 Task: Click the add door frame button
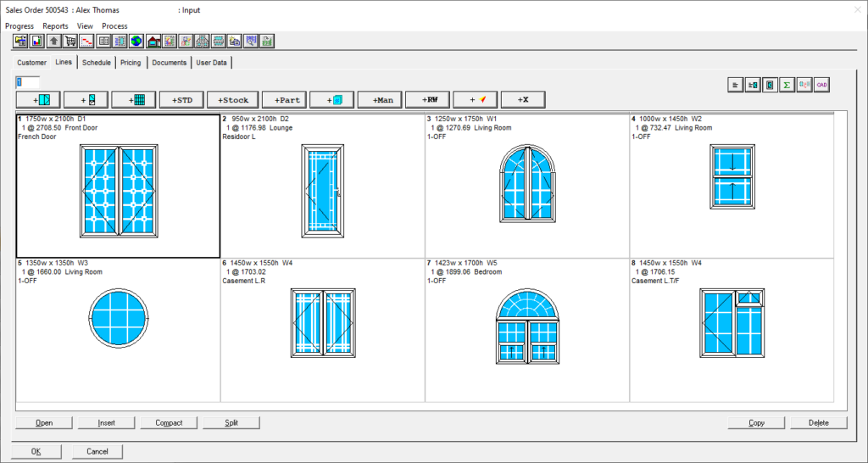tap(86, 100)
